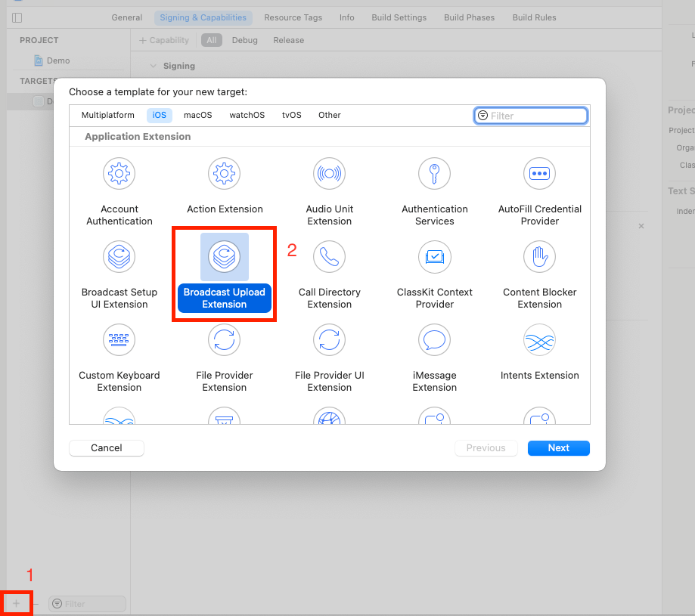Click the filter icon in template search
Viewport: 695px width, 616px height.
click(482, 116)
